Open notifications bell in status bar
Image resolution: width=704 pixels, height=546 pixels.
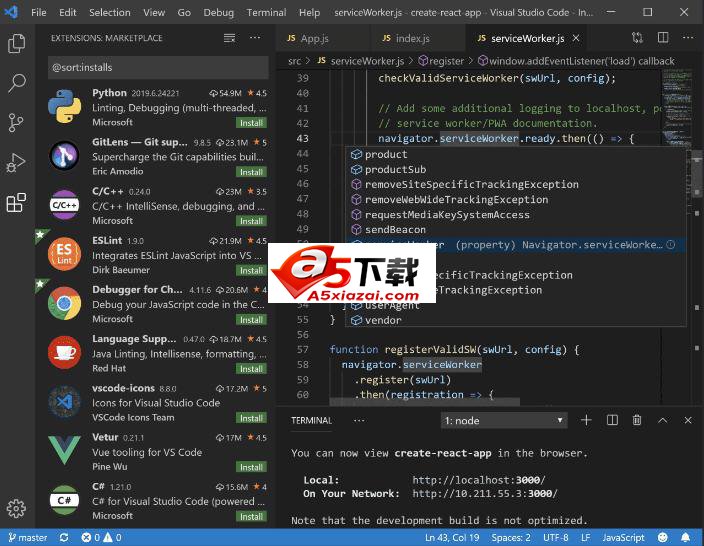[x=686, y=537]
